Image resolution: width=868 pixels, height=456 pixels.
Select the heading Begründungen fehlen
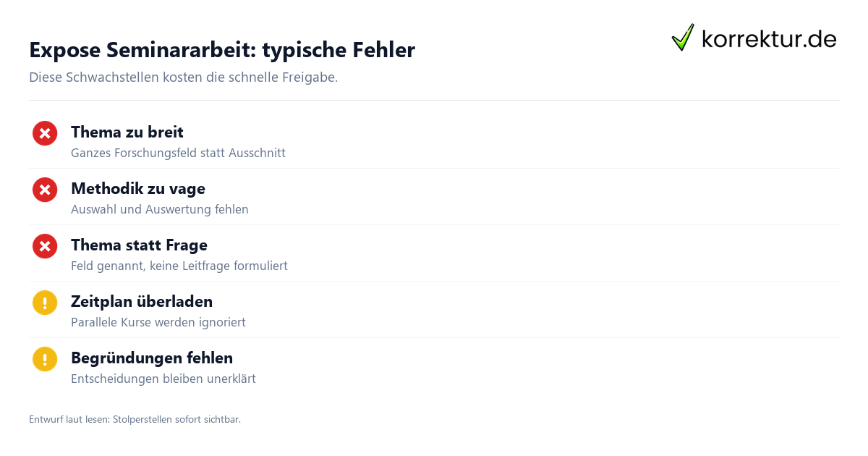tap(152, 358)
